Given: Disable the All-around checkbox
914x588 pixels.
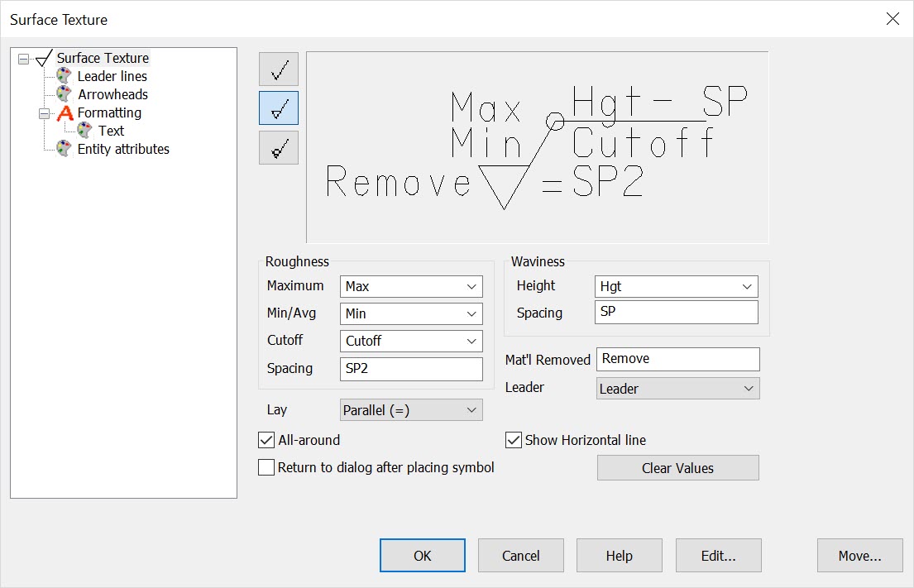Looking at the screenshot, I should coord(266,440).
